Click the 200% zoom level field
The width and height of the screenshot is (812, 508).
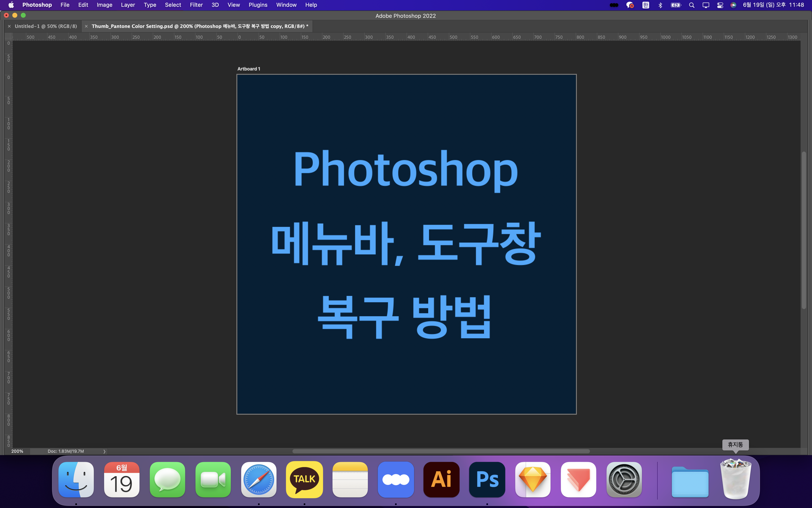click(x=18, y=451)
